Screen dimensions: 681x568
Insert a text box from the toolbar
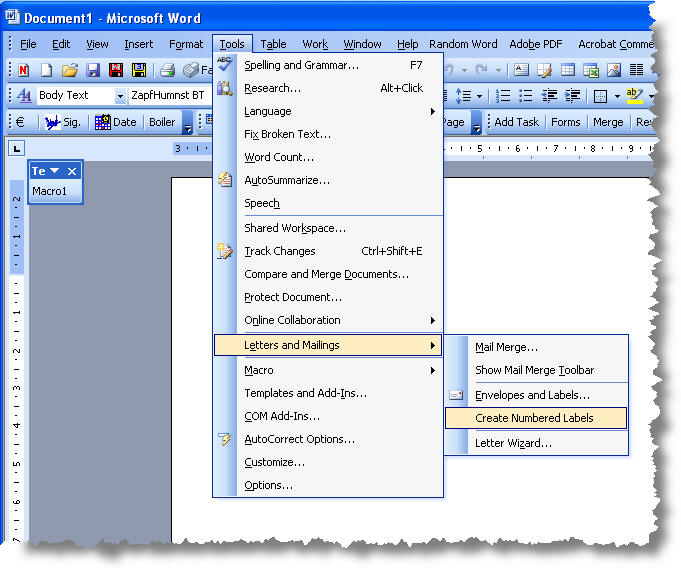point(521,70)
